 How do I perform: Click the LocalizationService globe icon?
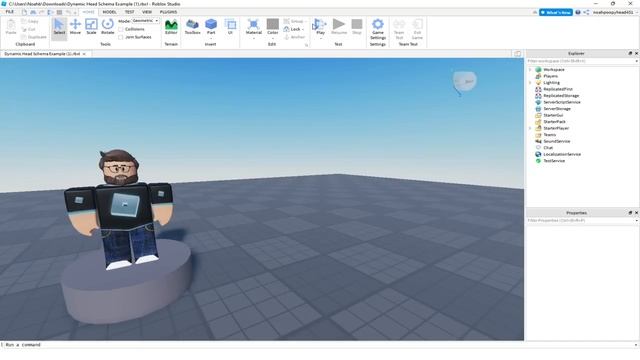pyautogui.click(x=538, y=154)
